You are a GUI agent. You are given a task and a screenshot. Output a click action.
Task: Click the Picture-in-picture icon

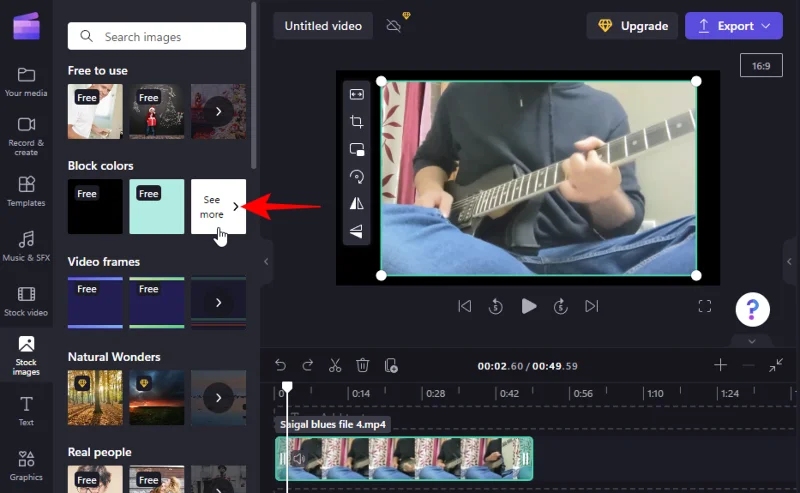pyautogui.click(x=357, y=149)
